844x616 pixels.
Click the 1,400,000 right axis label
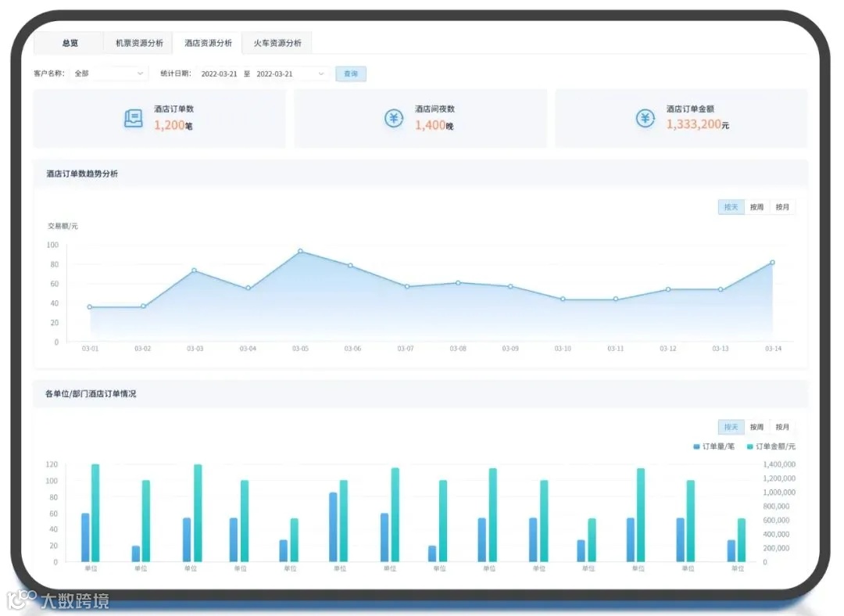779,464
